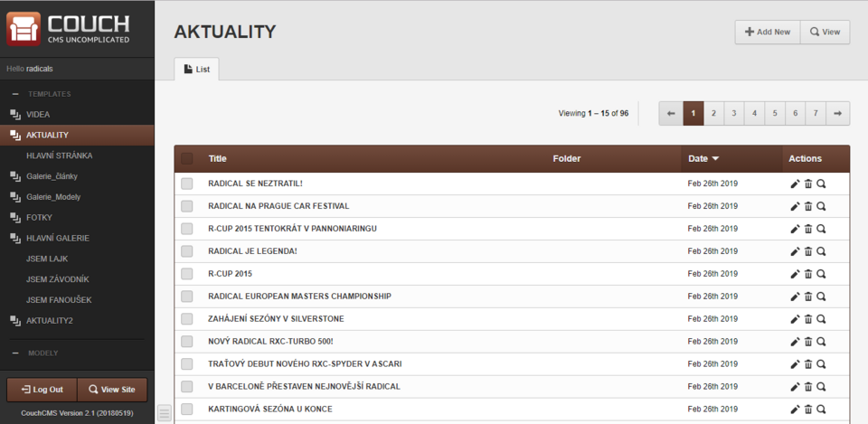The height and width of the screenshot is (424, 868).
Task: Go to next page using right arrow
Action: click(x=837, y=113)
